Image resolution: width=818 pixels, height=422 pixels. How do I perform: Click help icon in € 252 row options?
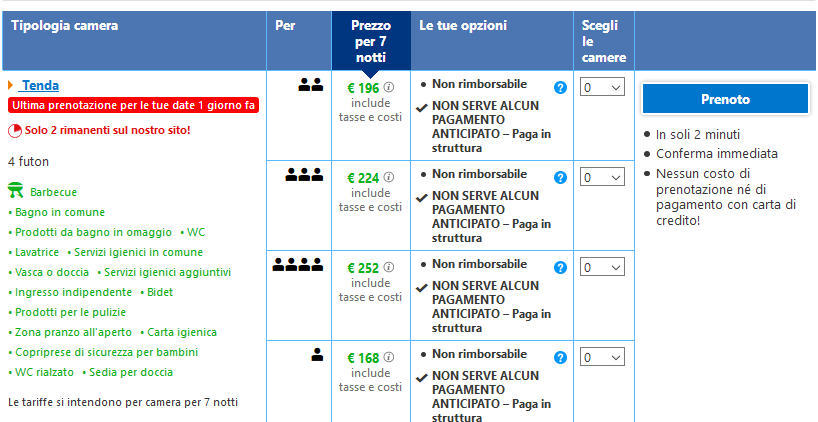coord(560,267)
